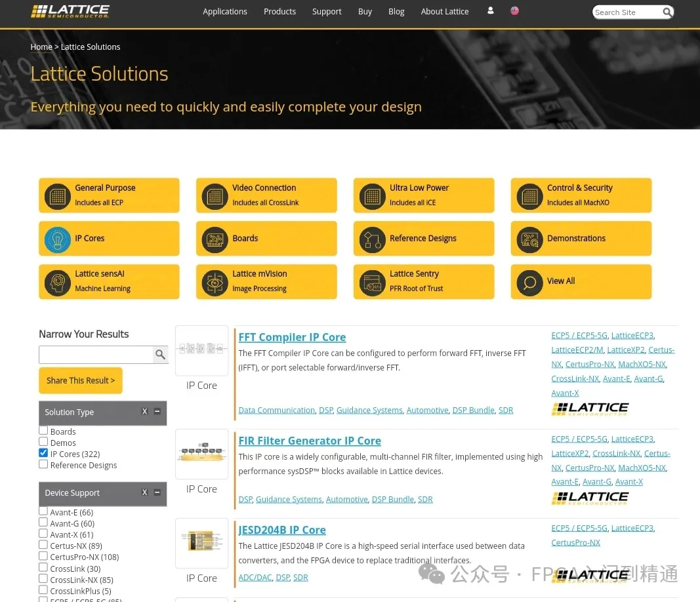Click the Narrow Your Results search icon
Image resolution: width=700 pixels, height=602 pixels.
(x=160, y=355)
